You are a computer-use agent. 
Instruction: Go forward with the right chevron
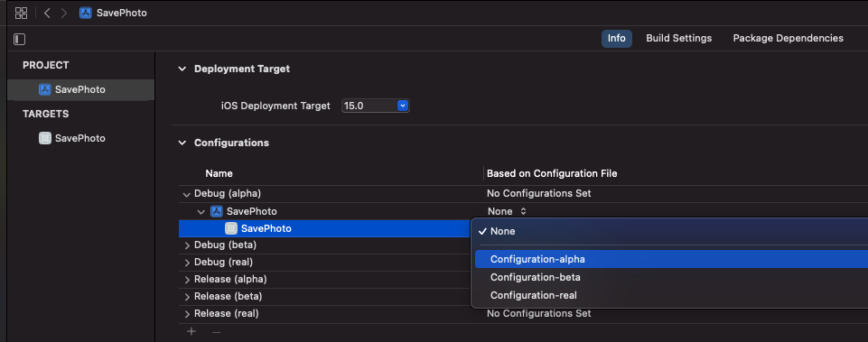click(x=64, y=13)
